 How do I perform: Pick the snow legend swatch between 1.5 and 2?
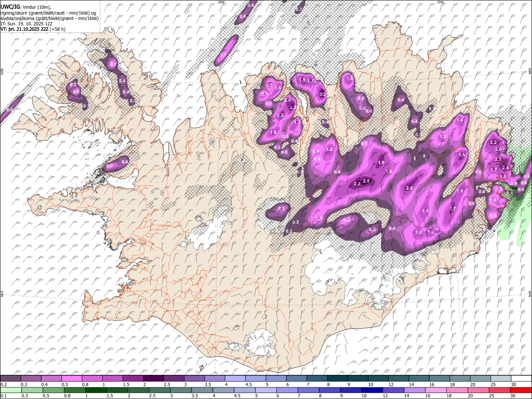point(133,379)
